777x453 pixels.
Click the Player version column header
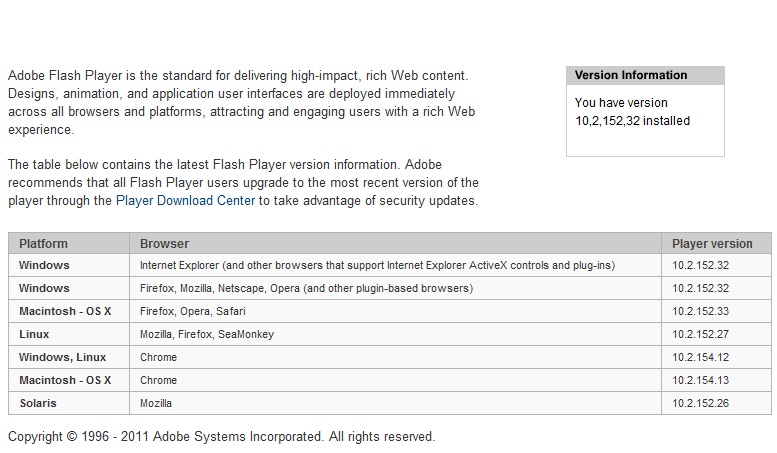pyautogui.click(x=712, y=243)
